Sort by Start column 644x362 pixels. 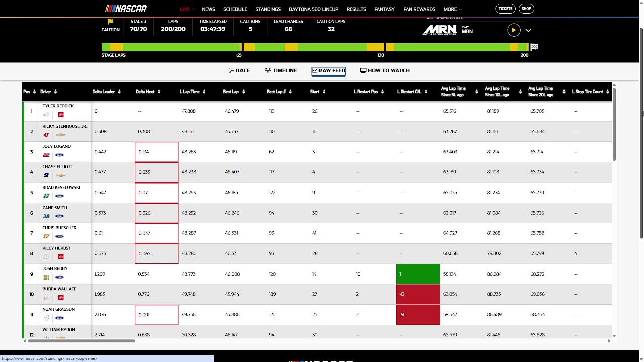tap(318, 92)
